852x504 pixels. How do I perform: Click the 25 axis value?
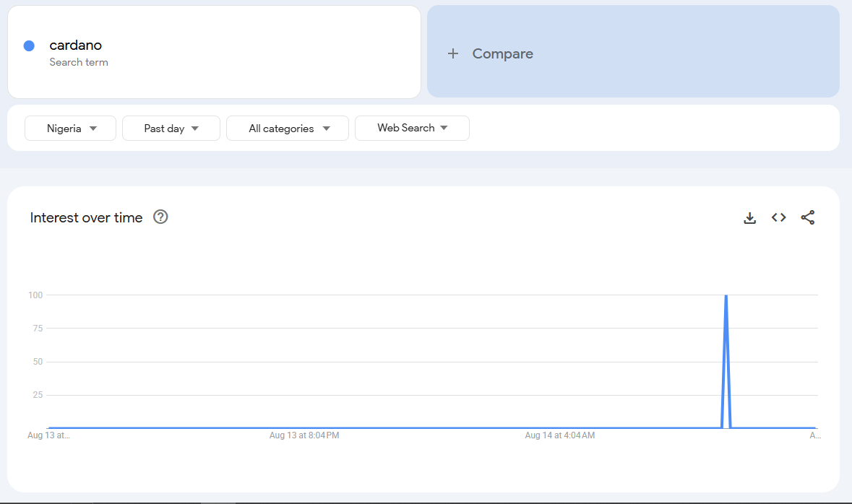tap(38, 395)
